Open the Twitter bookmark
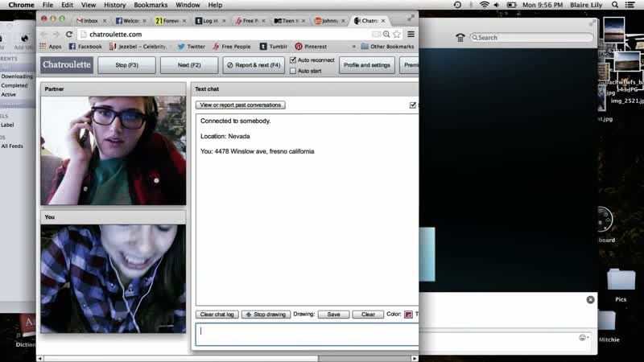The width and height of the screenshot is (644, 362). point(192,47)
